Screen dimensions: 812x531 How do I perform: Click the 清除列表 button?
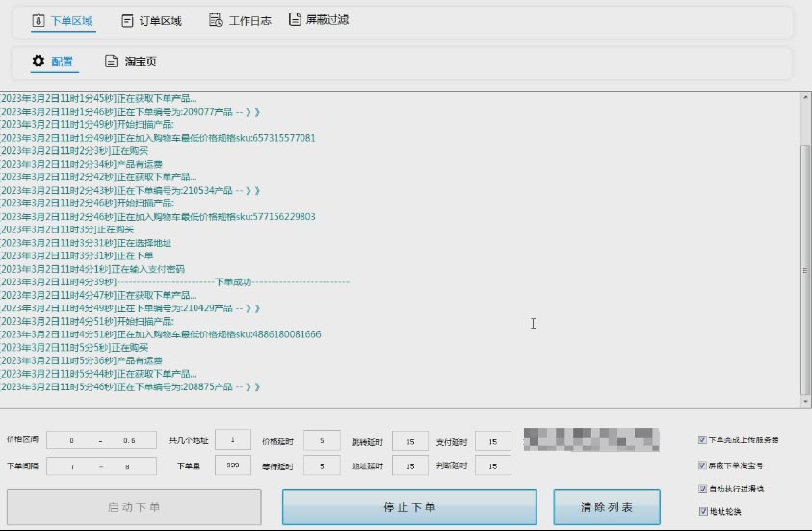tap(607, 507)
